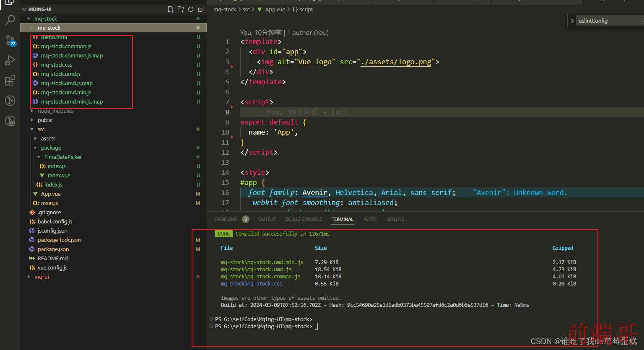The height and width of the screenshot is (350, 644).
Task: Open the GITLENS panel tab
Action: coord(395,219)
